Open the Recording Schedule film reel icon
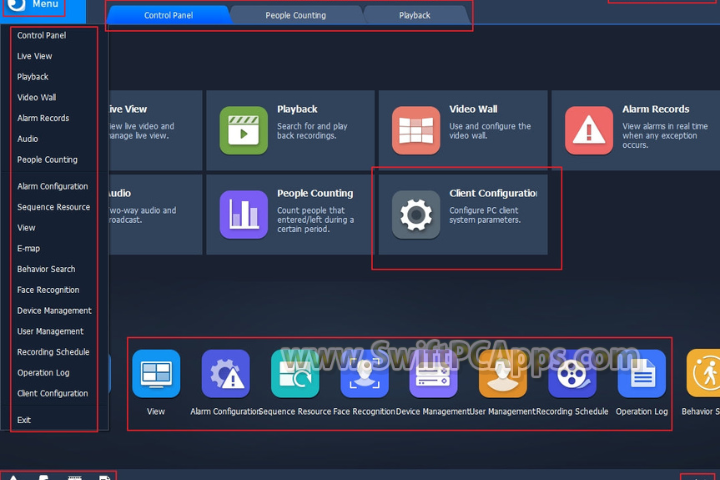 572,373
